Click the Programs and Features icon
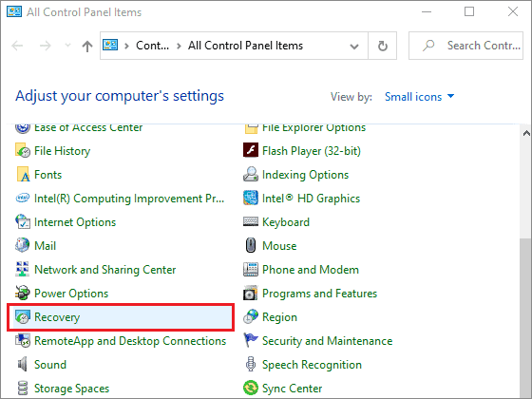The width and height of the screenshot is (532, 399). pos(251,294)
